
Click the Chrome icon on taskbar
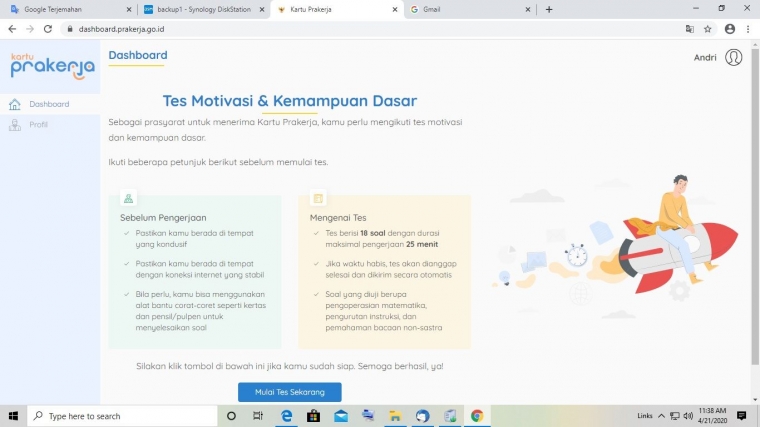477,416
